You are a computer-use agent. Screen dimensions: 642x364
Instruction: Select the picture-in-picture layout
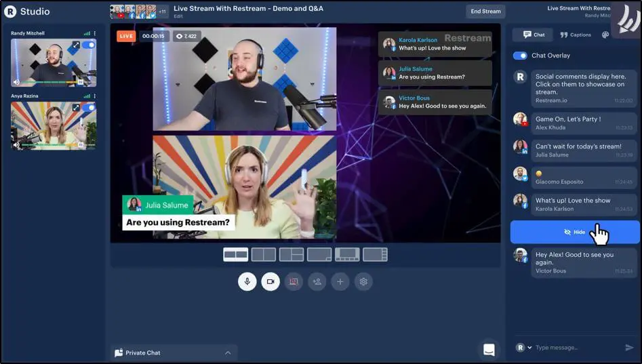click(x=319, y=255)
